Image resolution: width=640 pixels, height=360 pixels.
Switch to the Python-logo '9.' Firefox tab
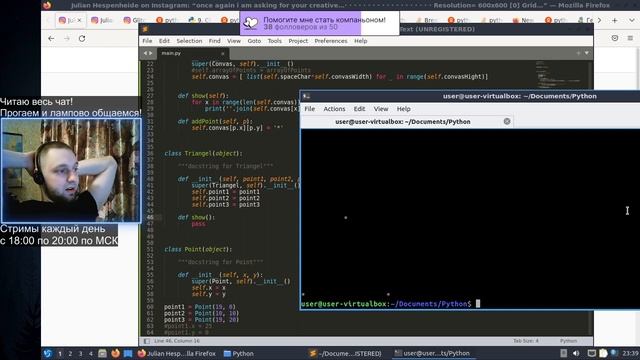pos(200,20)
